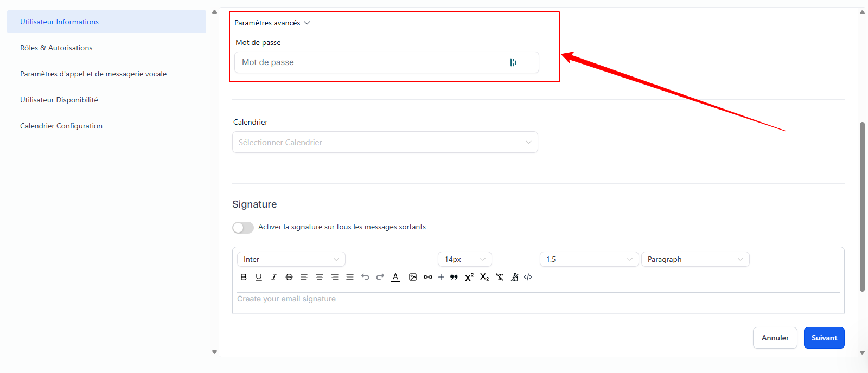The height and width of the screenshot is (373, 868).
Task: Pick the text color swatch icon
Action: [x=395, y=277]
